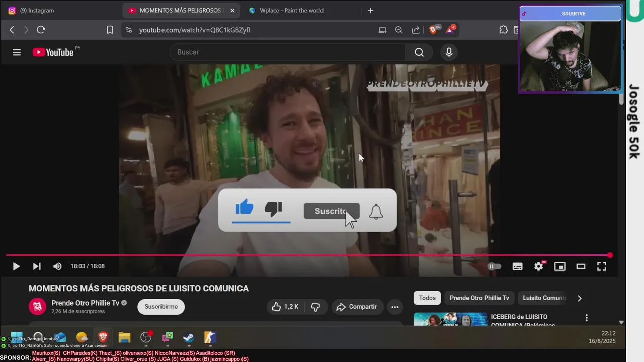Open OBS Studio from taskbar
The image size is (644, 362).
pyautogui.click(x=146, y=337)
